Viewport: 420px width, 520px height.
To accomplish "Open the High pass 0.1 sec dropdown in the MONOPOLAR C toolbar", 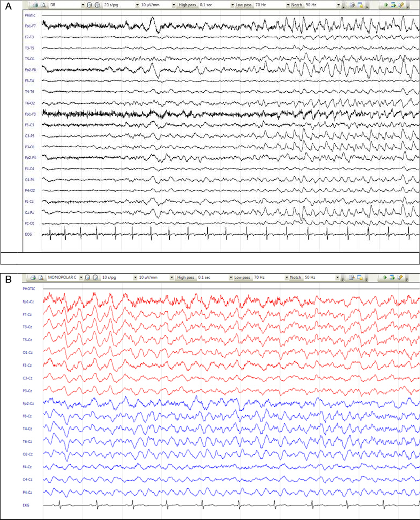I will (231, 278).
